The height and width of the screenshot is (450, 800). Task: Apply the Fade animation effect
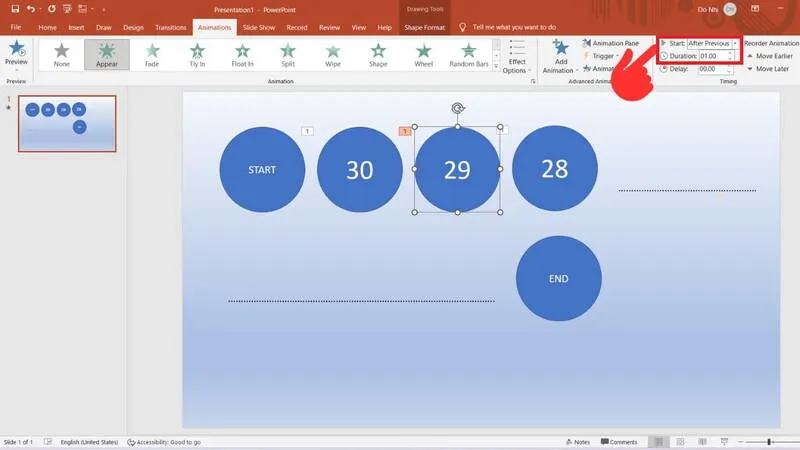coord(152,55)
